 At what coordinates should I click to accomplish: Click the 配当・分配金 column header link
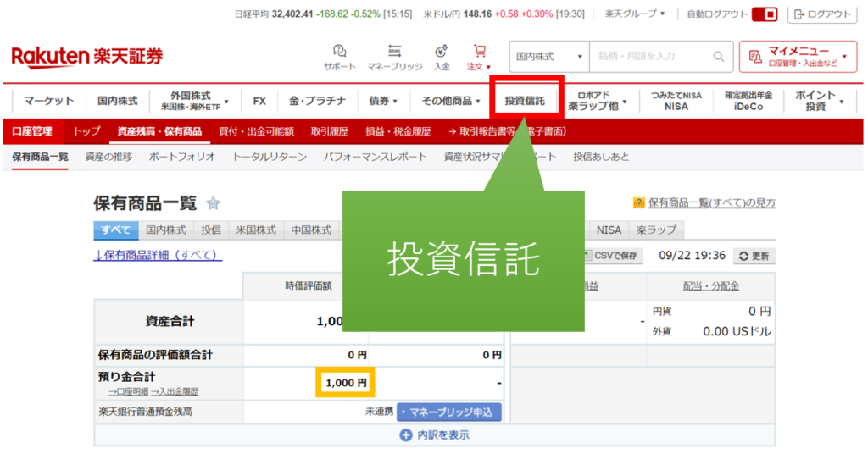[711, 285]
